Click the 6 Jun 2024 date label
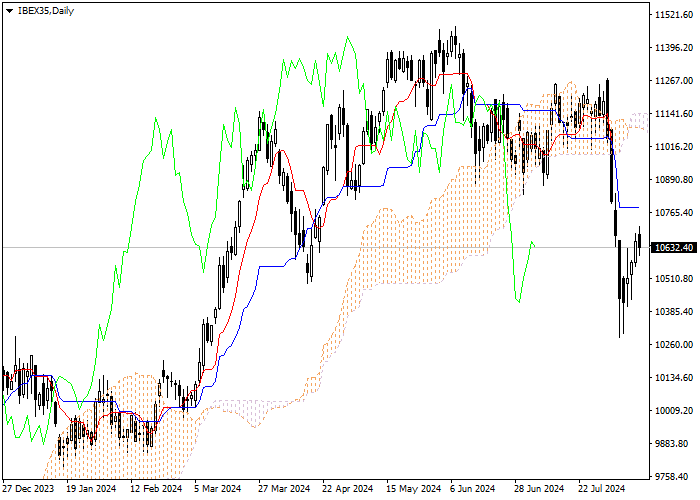The height and width of the screenshot is (500, 700). (473, 489)
